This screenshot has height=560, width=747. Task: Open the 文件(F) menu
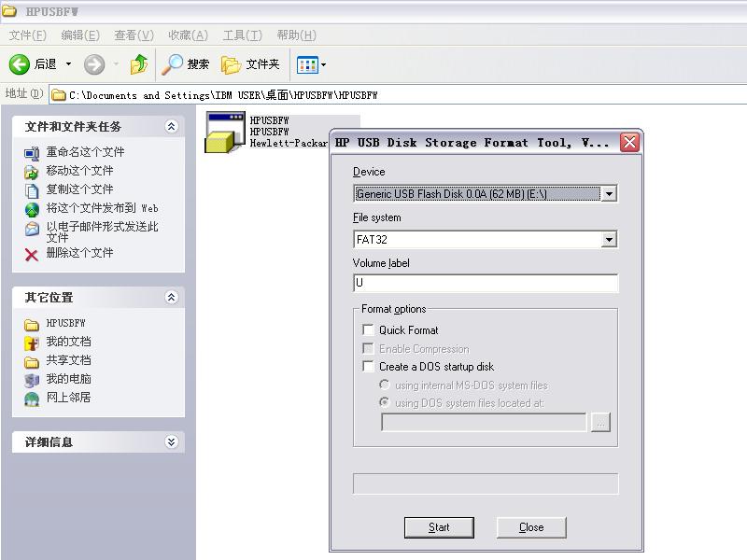click(x=27, y=35)
